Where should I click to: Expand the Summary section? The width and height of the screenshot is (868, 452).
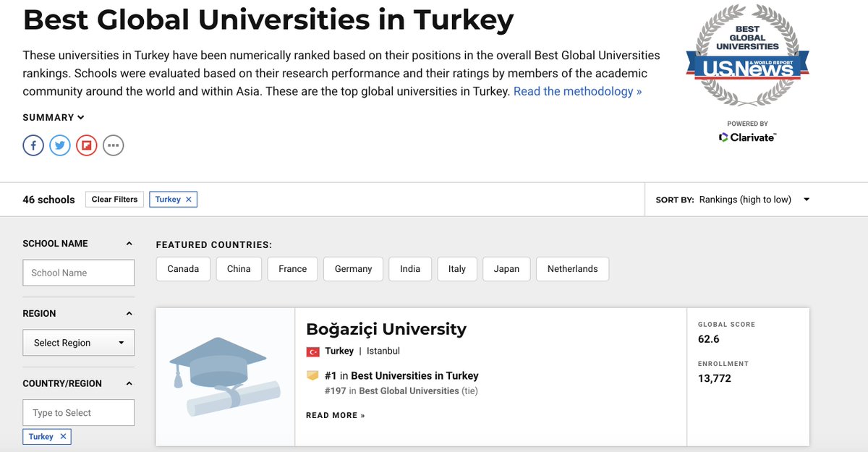click(53, 116)
